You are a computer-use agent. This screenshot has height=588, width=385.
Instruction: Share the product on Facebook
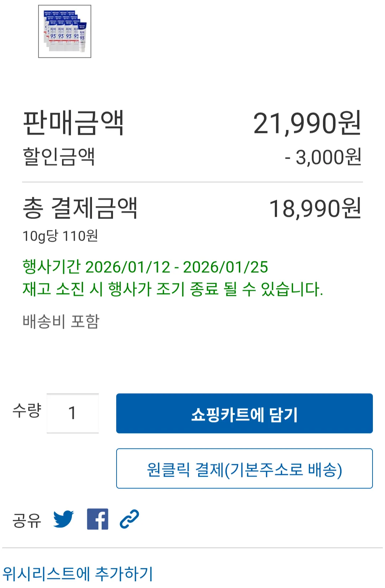click(x=97, y=519)
